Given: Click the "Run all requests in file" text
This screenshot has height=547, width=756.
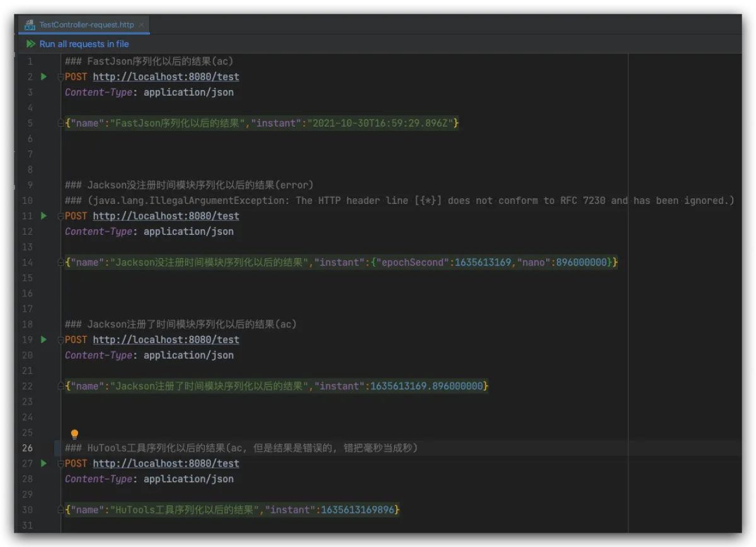Looking at the screenshot, I should pyautogui.click(x=84, y=44).
